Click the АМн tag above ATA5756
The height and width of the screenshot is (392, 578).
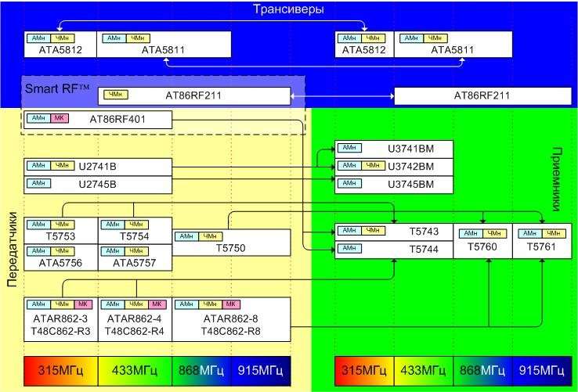point(38,251)
